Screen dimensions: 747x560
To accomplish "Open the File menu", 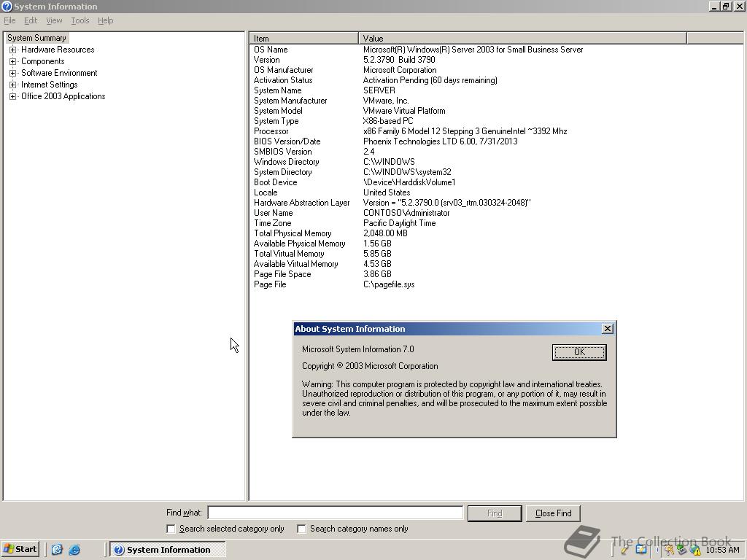I will (x=9, y=20).
